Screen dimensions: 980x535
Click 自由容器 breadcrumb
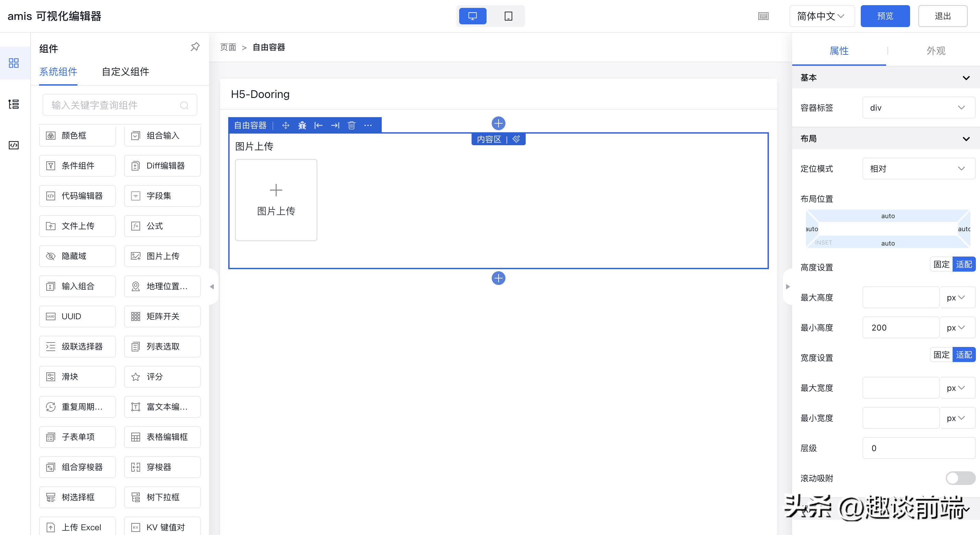tap(269, 48)
